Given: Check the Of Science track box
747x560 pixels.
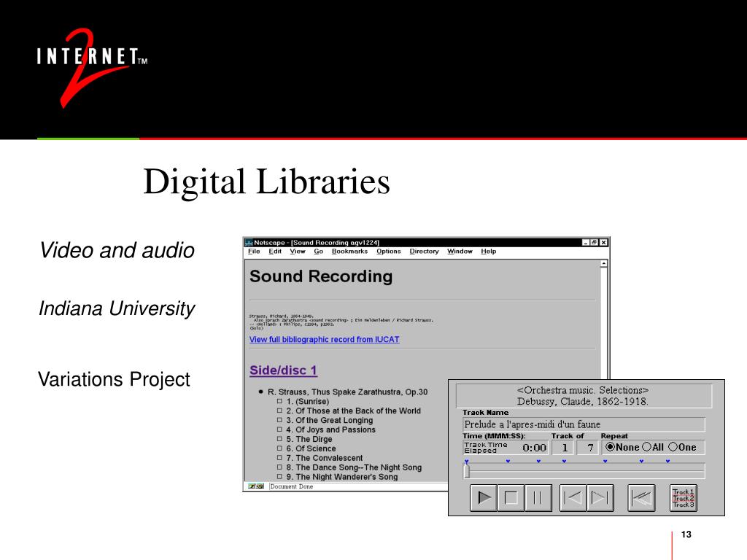Looking at the screenshot, I should tap(279, 448).
